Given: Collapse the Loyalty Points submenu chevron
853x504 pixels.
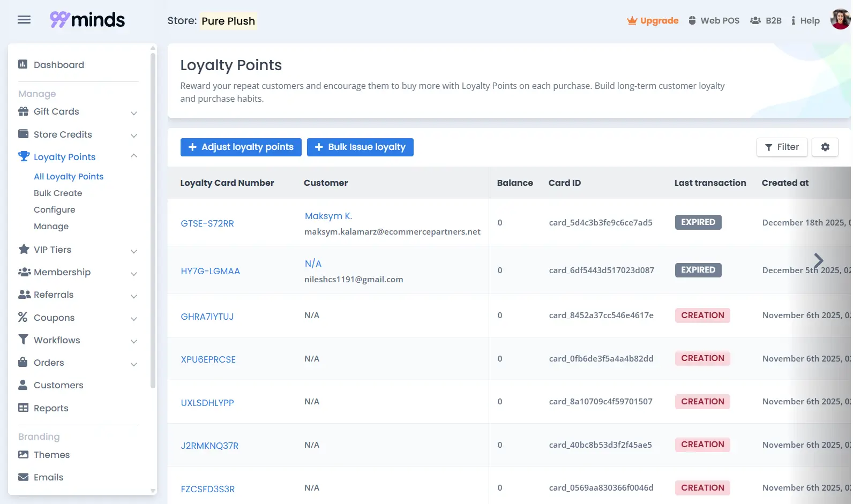Looking at the screenshot, I should pyautogui.click(x=134, y=156).
